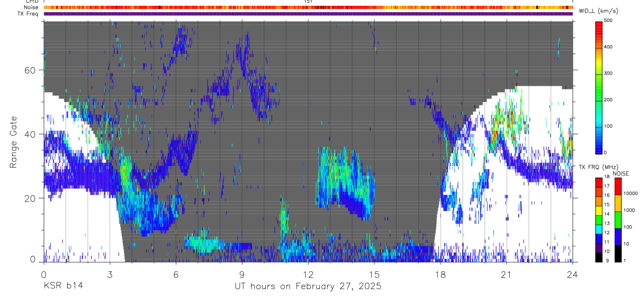Click the 1 label on NOISE legend
The width and height of the screenshot is (644, 297).
(x=625, y=261)
